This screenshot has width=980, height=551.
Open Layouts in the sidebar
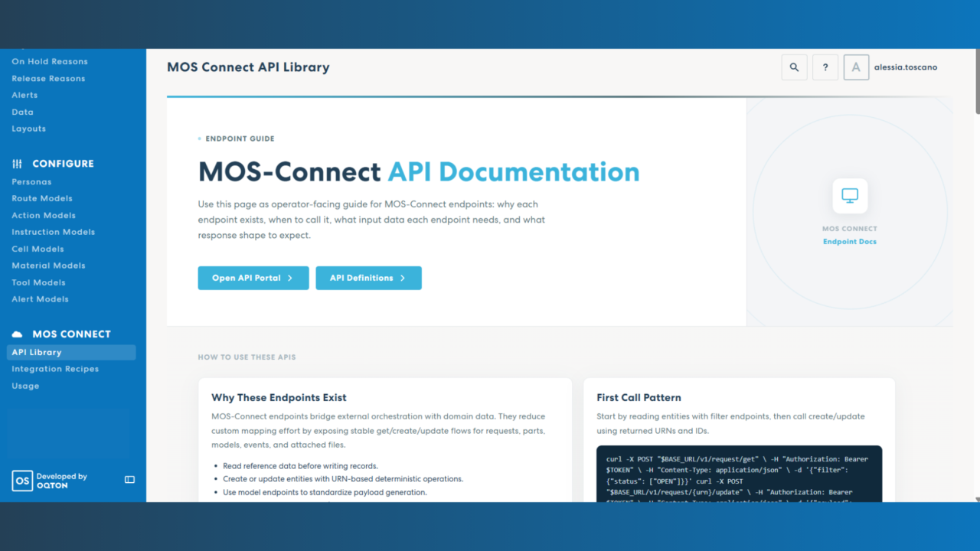tap(28, 129)
